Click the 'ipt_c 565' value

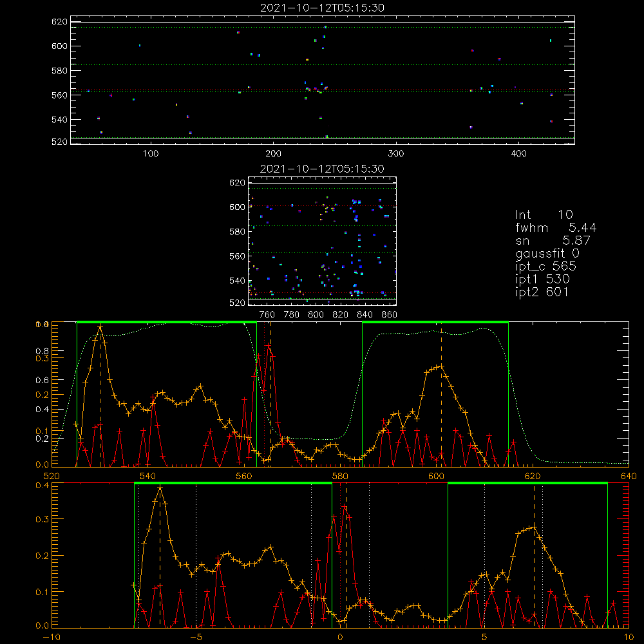[x=546, y=267]
